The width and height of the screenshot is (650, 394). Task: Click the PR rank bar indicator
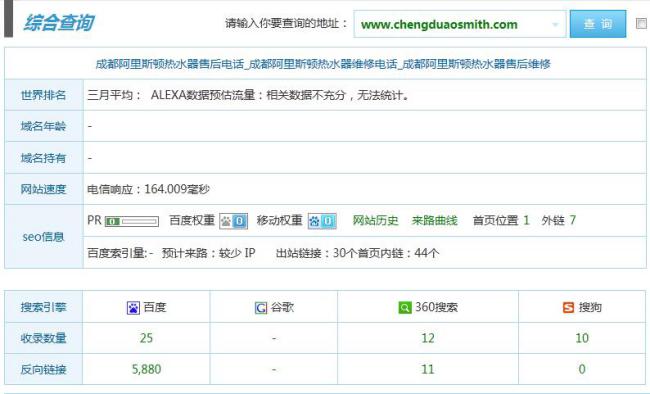tap(132, 221)
